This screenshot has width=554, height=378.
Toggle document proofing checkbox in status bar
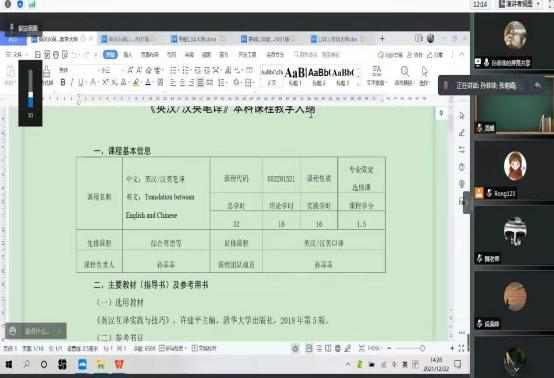tap(194, 348)
